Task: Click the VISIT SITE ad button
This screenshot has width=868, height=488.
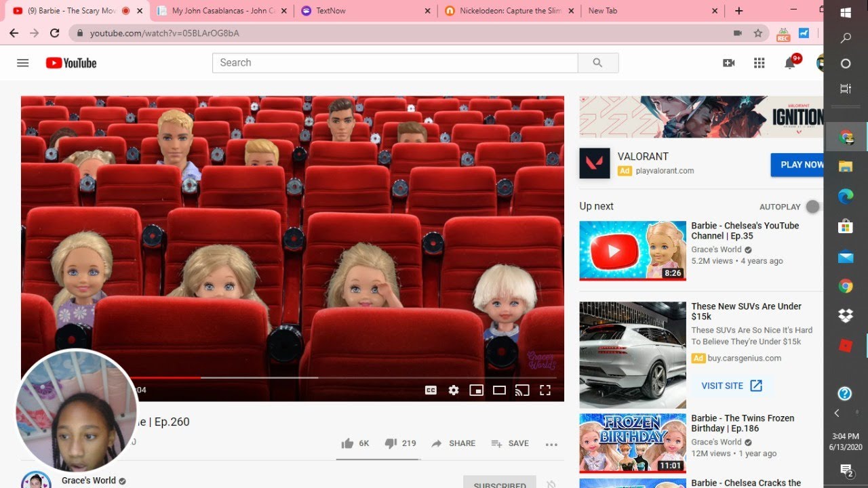Action: click(x=732, y=386)
